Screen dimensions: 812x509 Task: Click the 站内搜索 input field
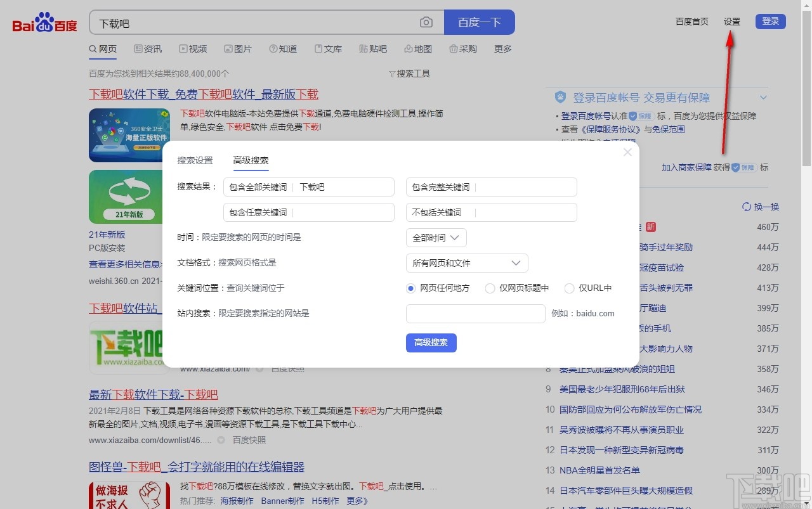(x=475, y=313)
